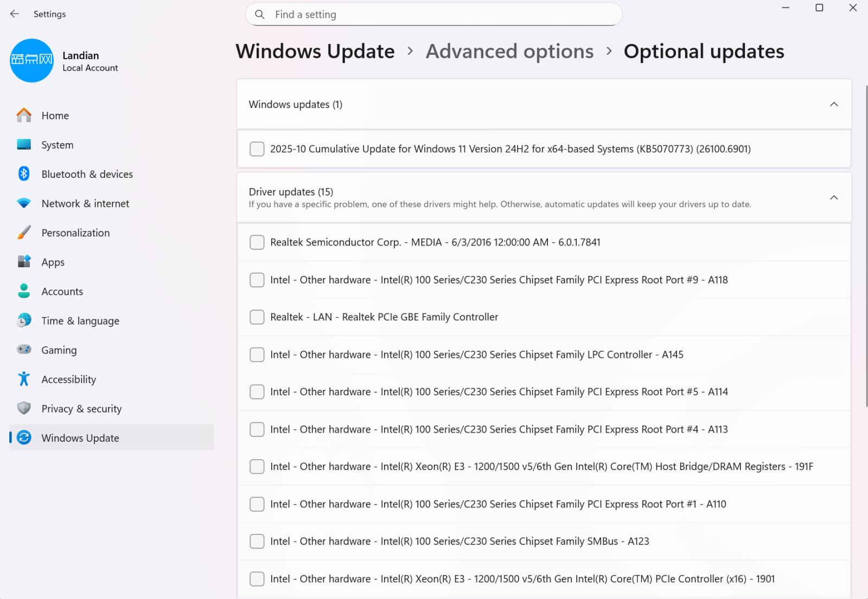Click the Home icon in sidebar
Screen dimensions: 868x599
coord(24,115)
